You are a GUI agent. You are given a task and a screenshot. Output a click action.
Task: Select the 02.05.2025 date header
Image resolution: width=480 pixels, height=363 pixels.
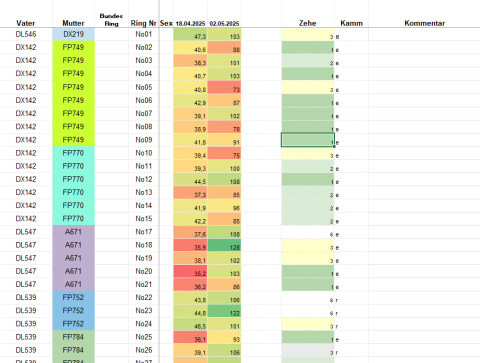(x=224, y=24)
